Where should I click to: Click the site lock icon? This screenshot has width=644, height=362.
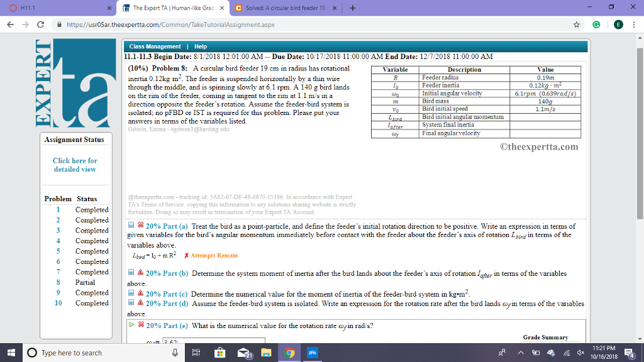click(59, 25)
